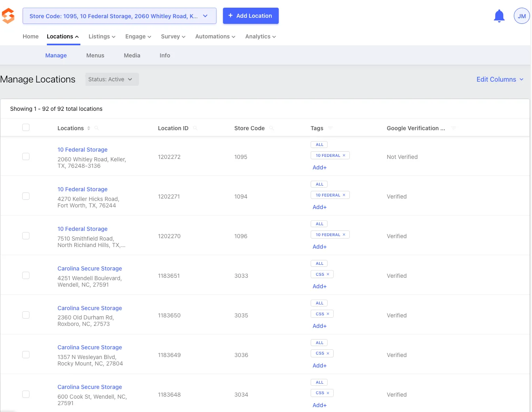Open the Store Code location selector dropdown
Viewport: 532px width, 412px height.
pos(120,16)
